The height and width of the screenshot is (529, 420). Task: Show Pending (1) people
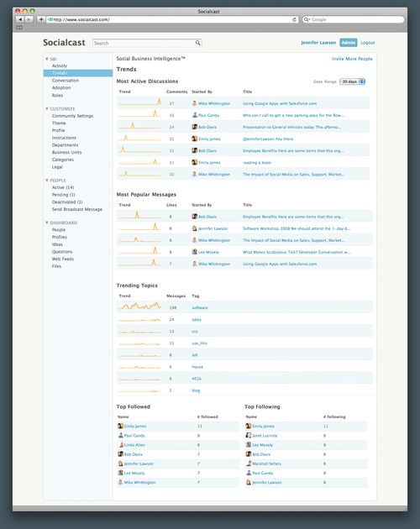pos(64,195)
